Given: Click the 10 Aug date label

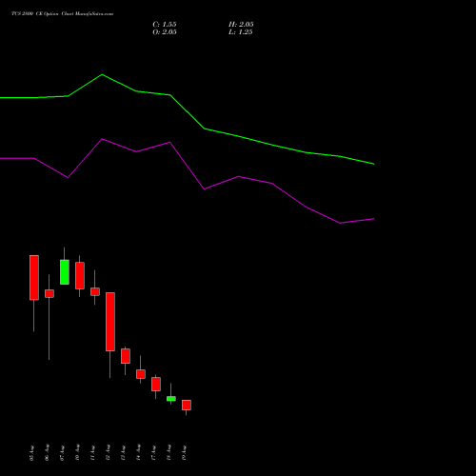Looking at the screenshot, I should [x=77, y=453].
